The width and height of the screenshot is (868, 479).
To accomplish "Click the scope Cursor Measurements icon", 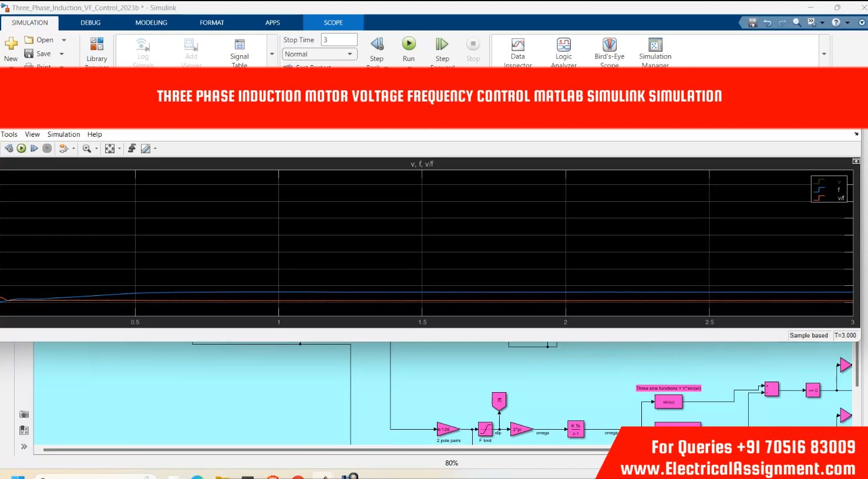I will [x=146, y=149].
